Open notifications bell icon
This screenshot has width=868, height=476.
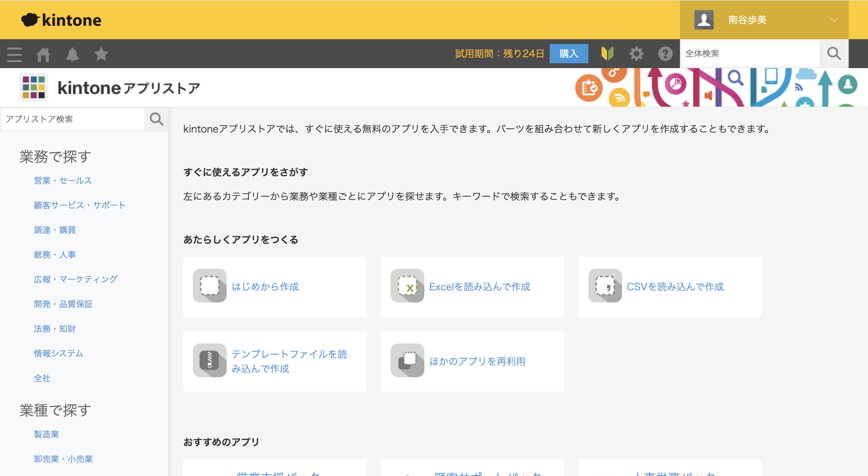click(x=72, y=54)
